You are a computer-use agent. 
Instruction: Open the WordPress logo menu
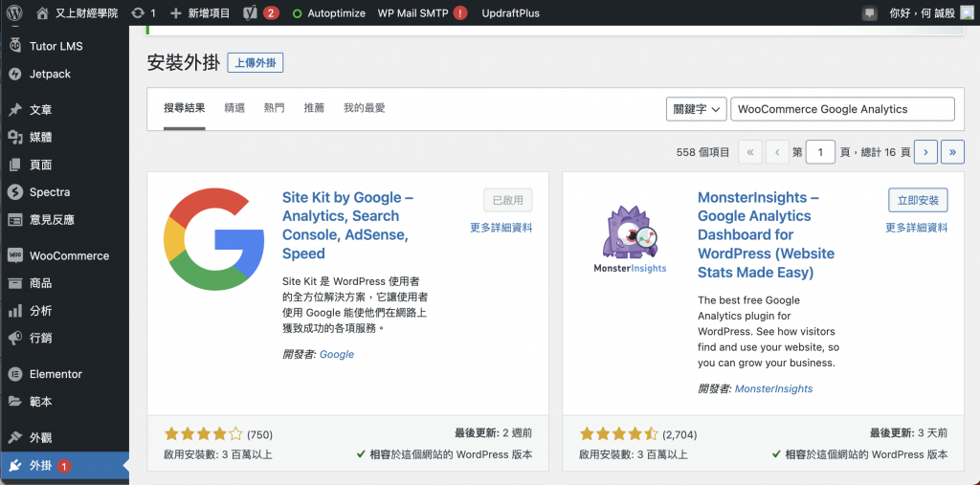15,12
